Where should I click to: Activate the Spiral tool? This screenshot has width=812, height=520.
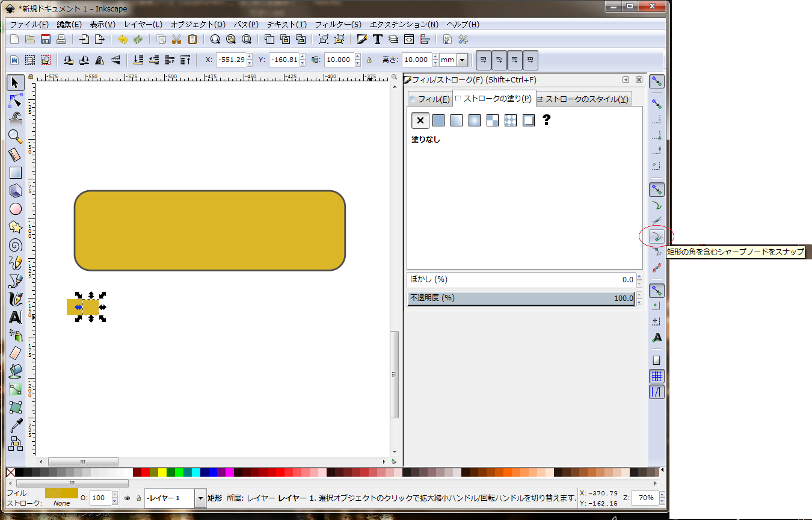(16, 245)
